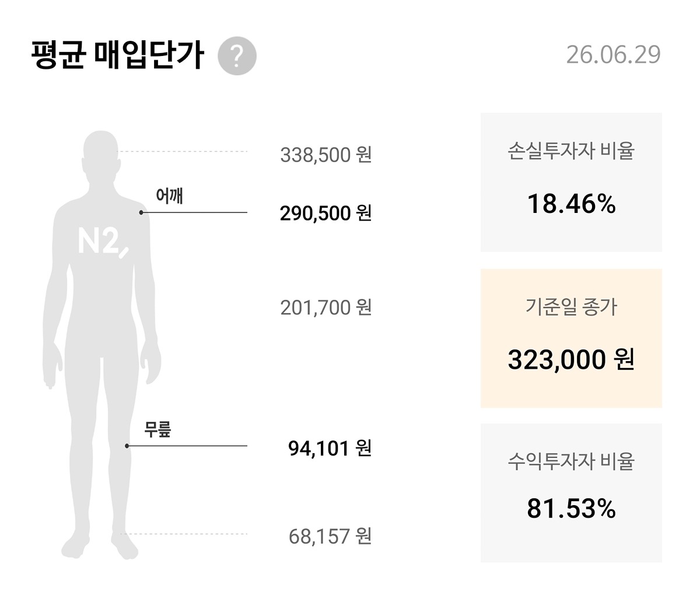Select the 68,157 원 bottom price

(330, 535)
